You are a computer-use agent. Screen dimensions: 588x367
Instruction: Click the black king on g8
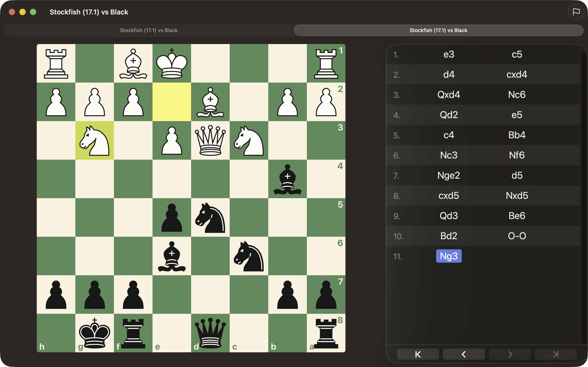(95, 333)
